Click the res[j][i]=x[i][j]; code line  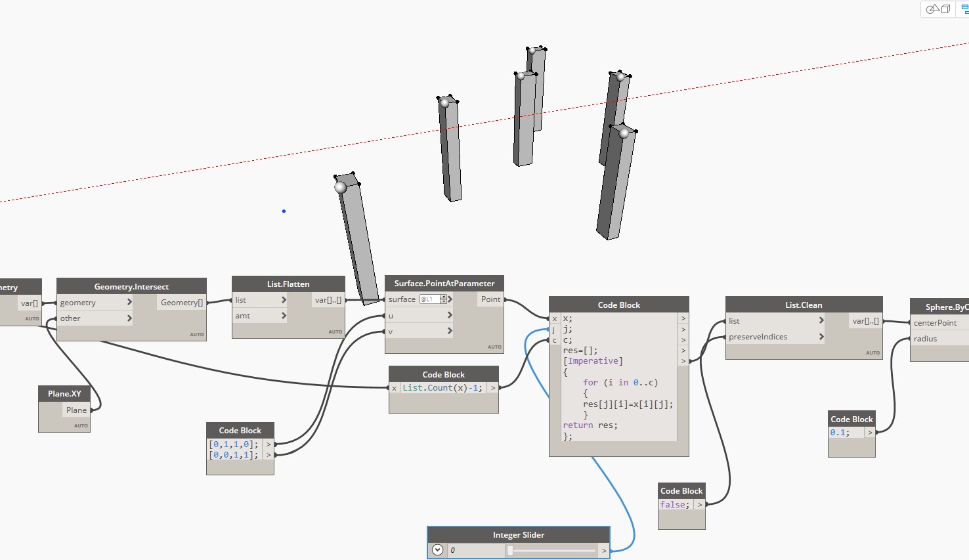(628, 404)
